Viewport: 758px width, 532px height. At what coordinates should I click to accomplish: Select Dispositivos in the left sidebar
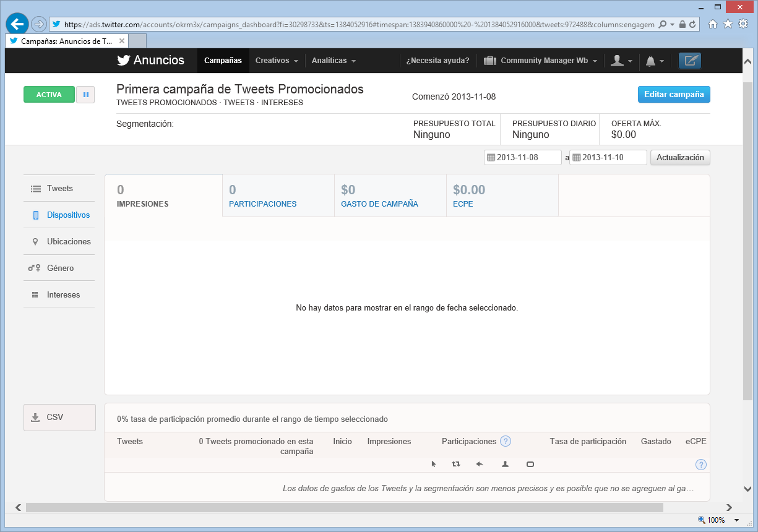[59, 215]
